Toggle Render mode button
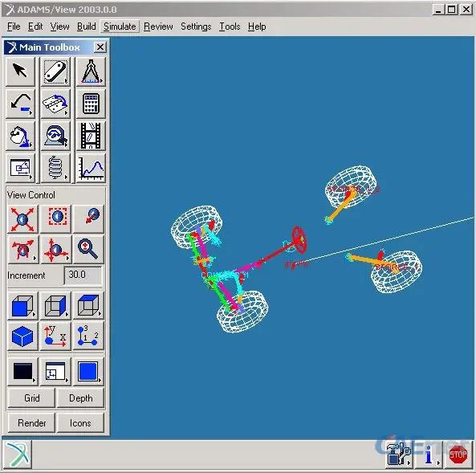476x473 pixels. point(31,423)
